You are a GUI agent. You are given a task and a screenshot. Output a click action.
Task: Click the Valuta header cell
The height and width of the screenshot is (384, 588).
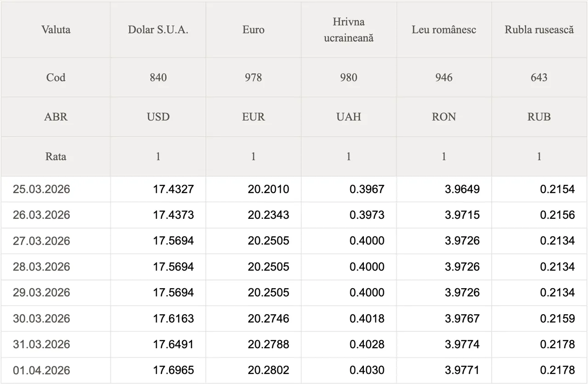click(56, 30)
